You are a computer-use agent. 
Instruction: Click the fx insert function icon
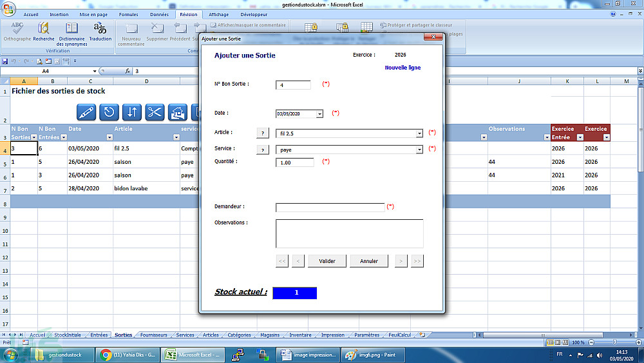coord(128,71)
